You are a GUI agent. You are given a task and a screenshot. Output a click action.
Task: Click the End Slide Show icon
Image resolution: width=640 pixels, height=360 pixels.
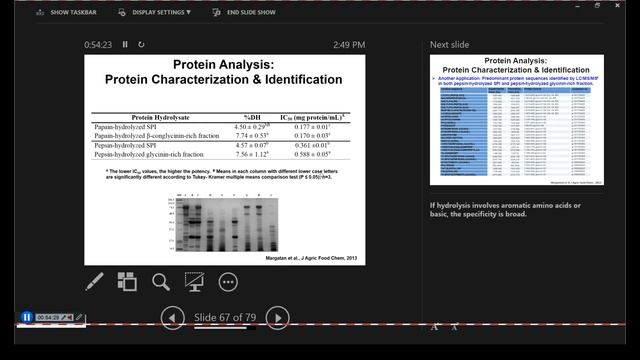pyautogui.click(x=216, y=12)
